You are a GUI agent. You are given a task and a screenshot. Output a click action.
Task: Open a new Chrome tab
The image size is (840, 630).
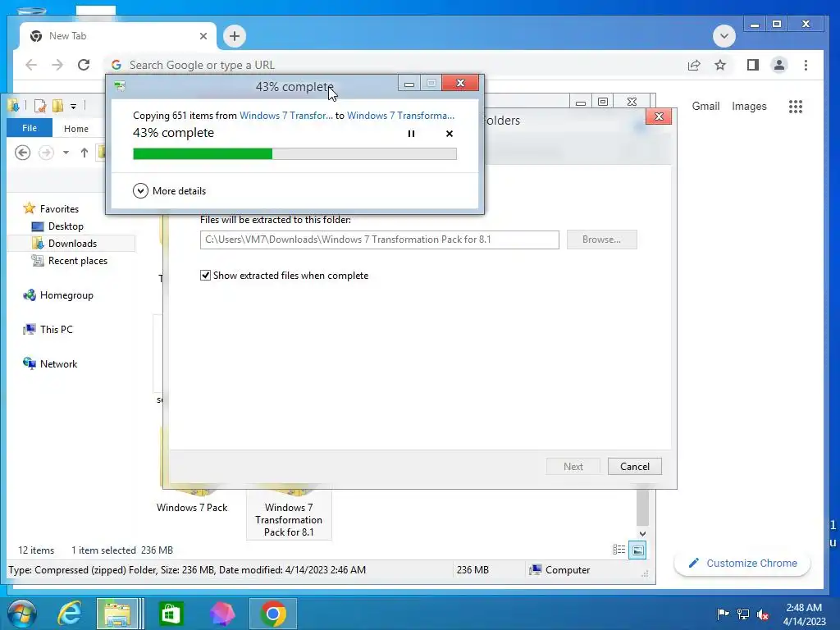pos(234,36)
